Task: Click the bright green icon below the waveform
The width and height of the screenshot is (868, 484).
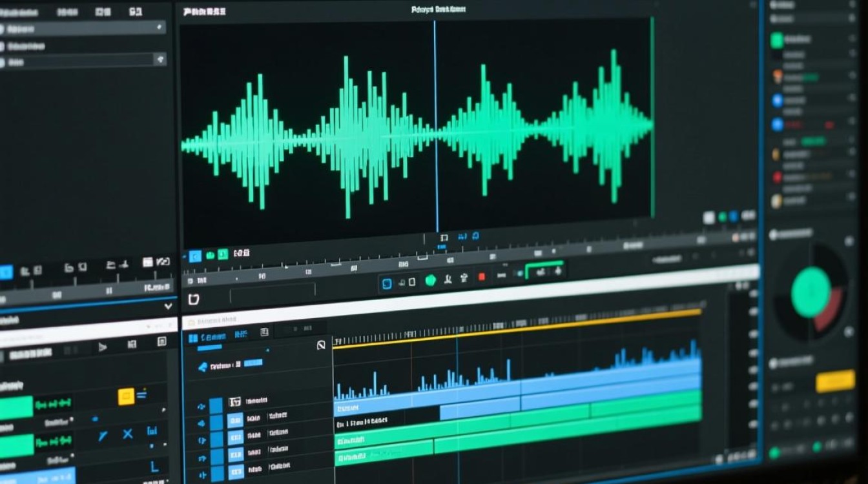Action: coord(222,255)
